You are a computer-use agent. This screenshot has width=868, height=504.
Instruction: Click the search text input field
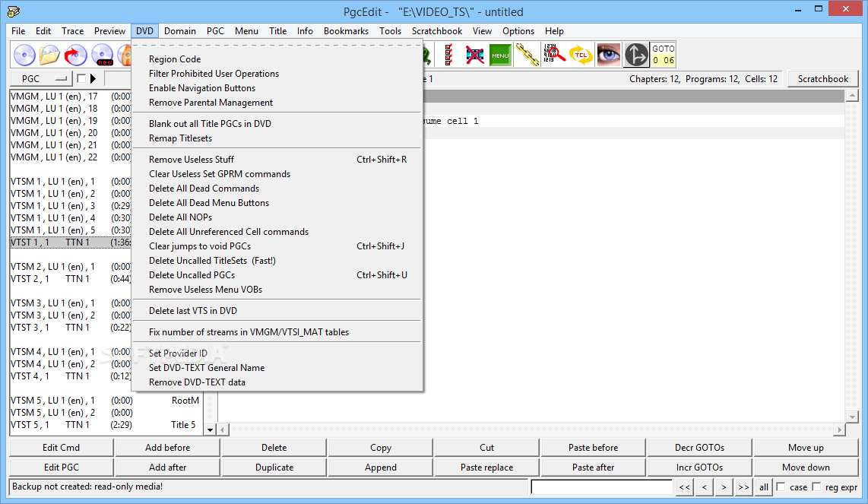[601, 487]
